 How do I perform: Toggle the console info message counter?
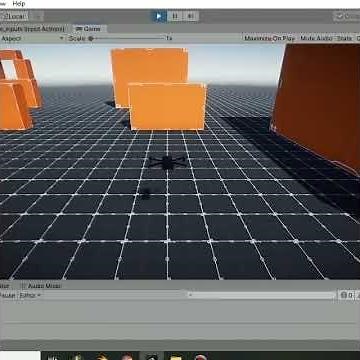coord(347,295)
